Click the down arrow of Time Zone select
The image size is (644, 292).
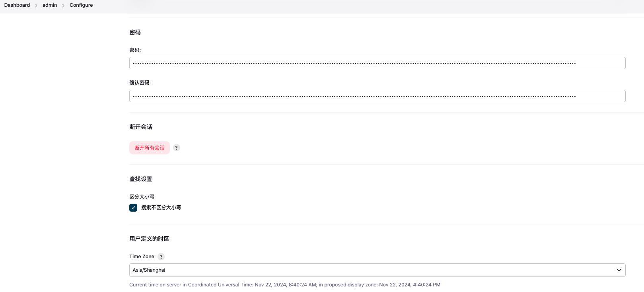click(619, 270)
